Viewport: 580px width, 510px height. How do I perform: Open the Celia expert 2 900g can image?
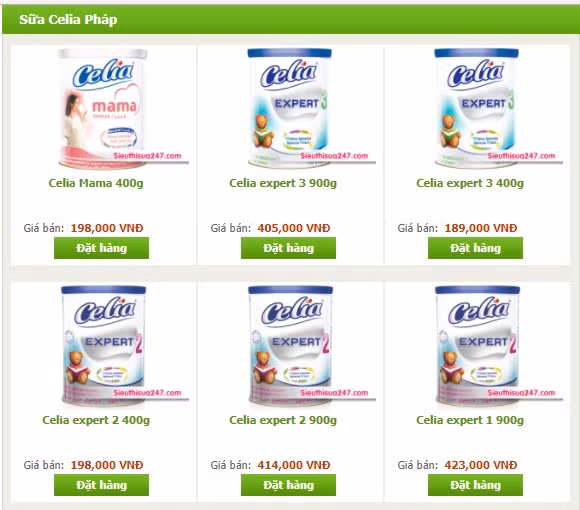(289, 345)
